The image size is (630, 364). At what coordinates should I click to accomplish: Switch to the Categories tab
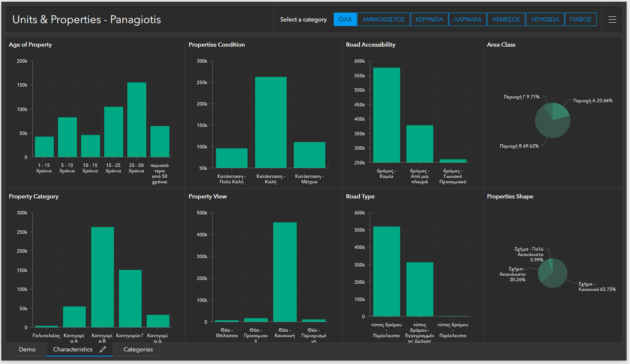pos(137,349)
